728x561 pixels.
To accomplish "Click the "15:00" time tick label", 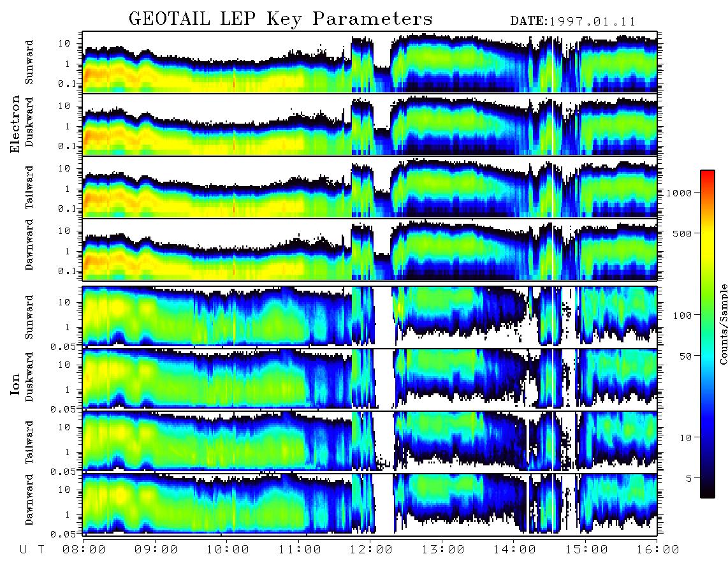I will tap(586, 550).
